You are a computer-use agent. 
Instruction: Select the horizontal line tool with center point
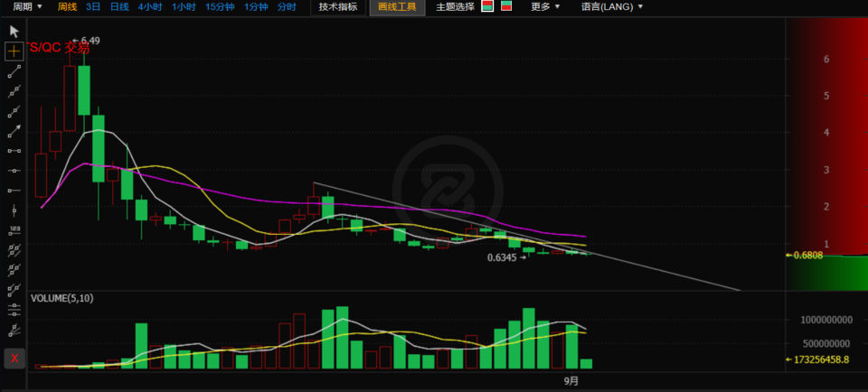14,170
